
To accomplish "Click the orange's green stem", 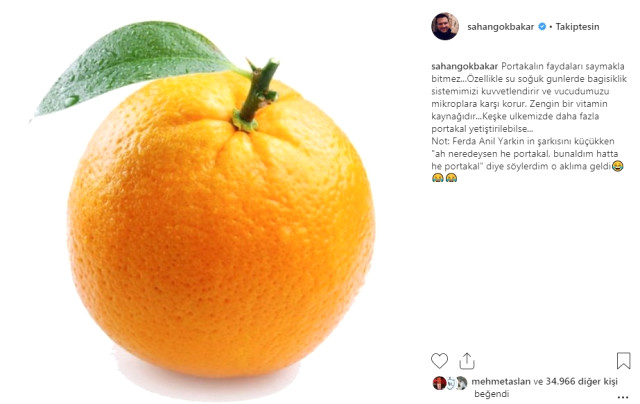I will (256, 95).
